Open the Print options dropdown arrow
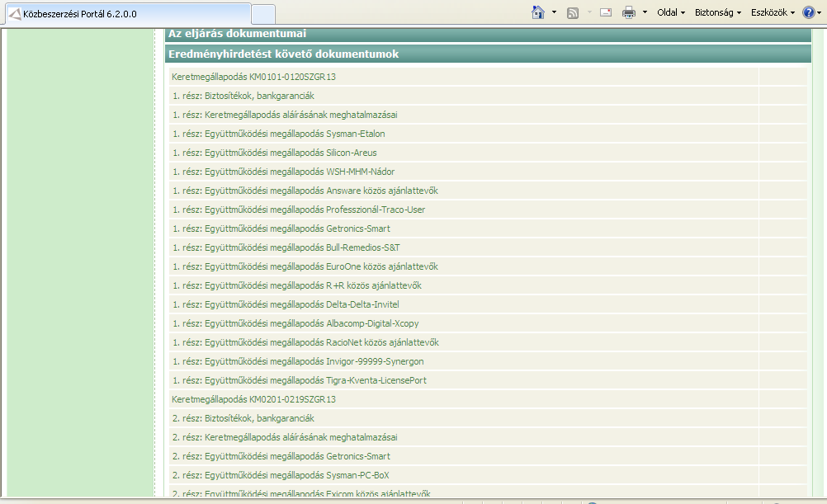This screenshot has width=827, height=504. 645,12
